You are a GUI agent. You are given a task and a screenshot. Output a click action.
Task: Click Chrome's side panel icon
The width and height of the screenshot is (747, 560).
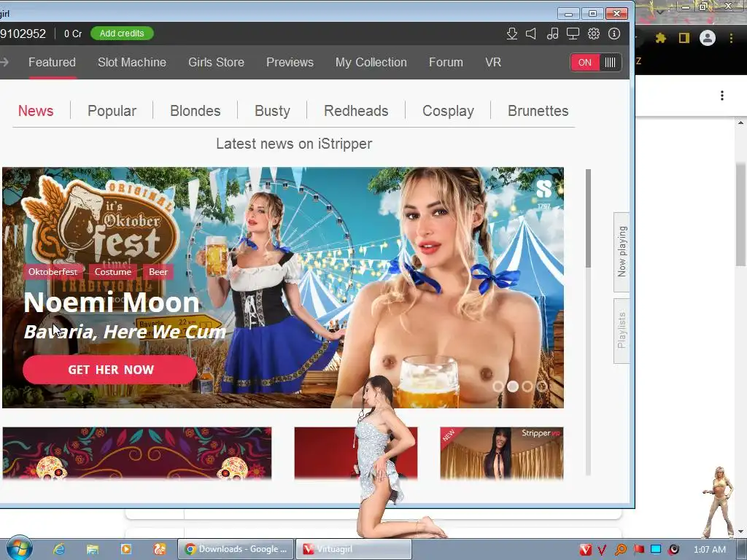click(x=684, y=38)
